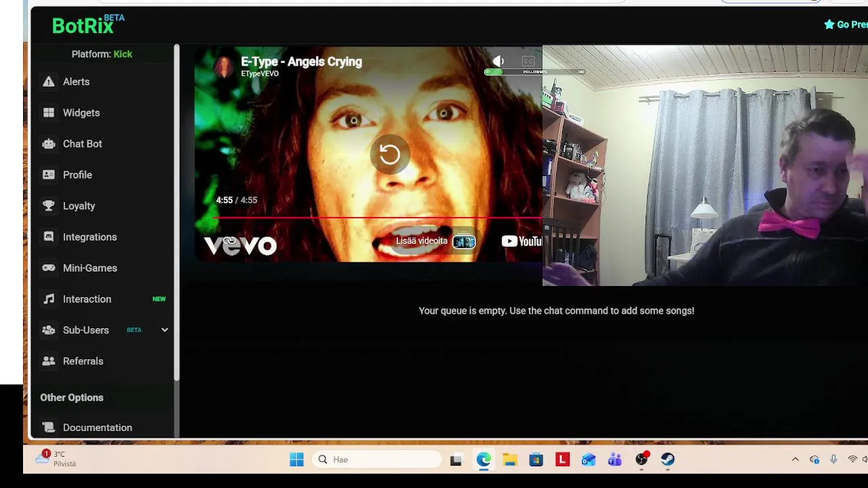
Task: Toggle closed captions CC in video
Action: (528, 61)
